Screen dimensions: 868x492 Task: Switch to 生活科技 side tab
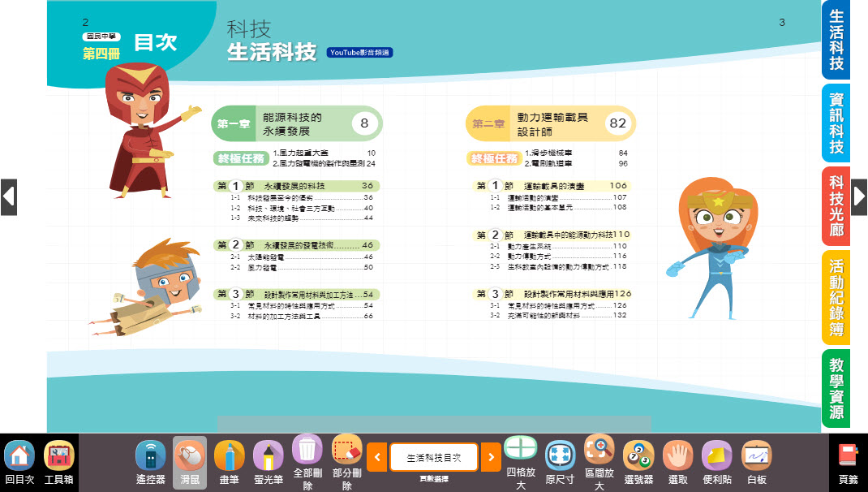[836, 40]
